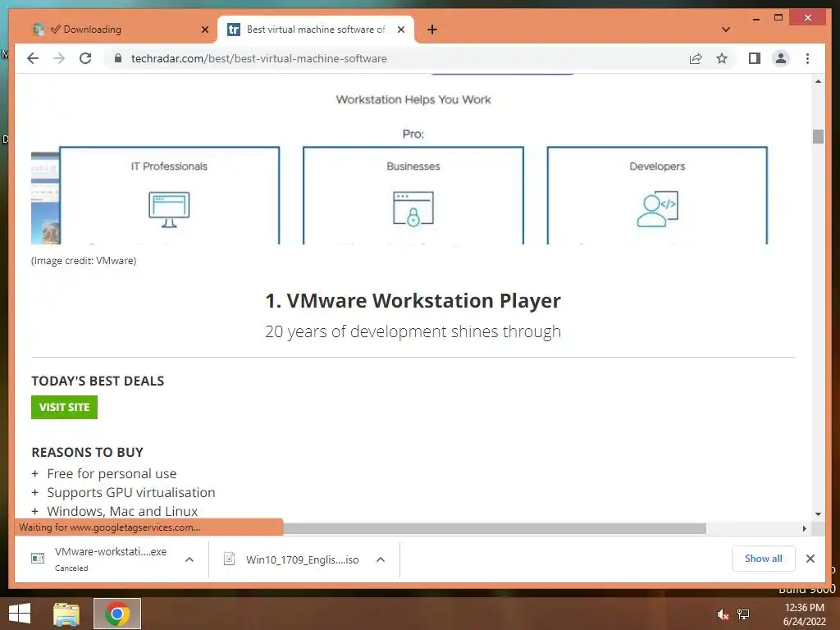Click the Businesses lock window icon
This screenshot has height=630, width=840.
coord(413,209)
